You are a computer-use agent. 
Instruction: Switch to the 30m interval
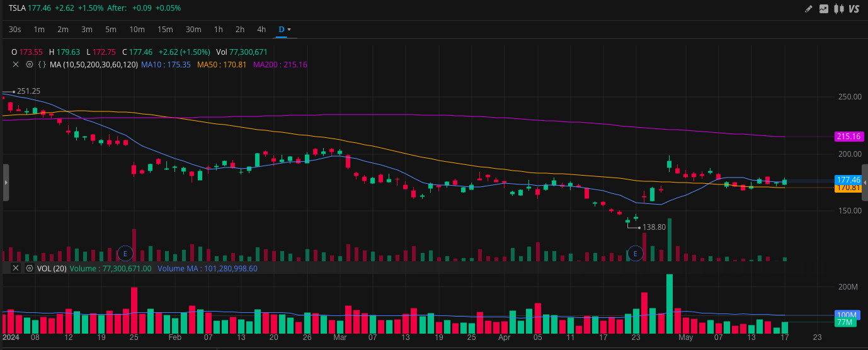[x=193, y=30]
